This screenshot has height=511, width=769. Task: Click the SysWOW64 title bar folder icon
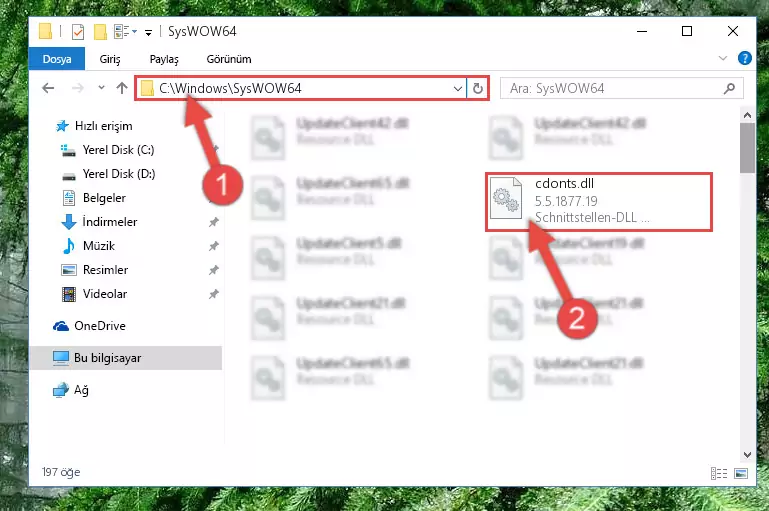[45, 31]
